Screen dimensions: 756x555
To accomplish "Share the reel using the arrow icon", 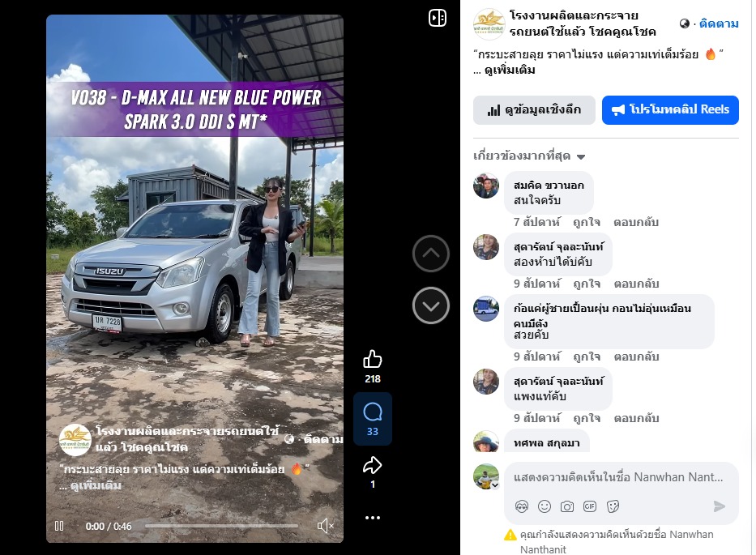I will 372,465.
